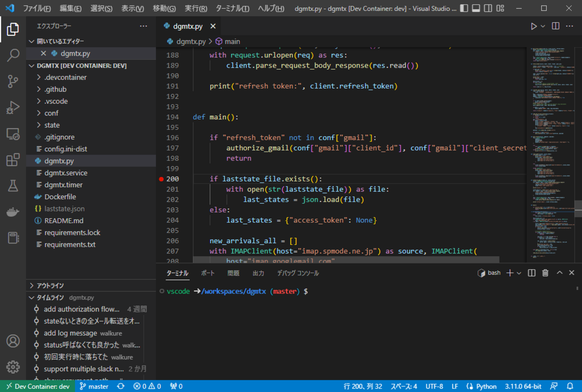Viewport: 582px width, 392px height.
Task: Change LF end of line sequence
Action: (x=455, y=386)
